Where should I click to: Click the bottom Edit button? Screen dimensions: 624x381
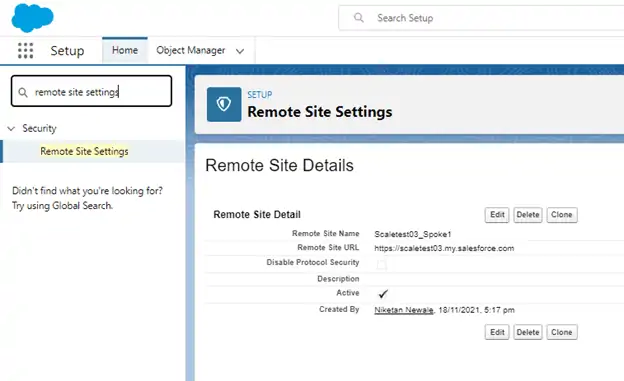pos(497,332)
